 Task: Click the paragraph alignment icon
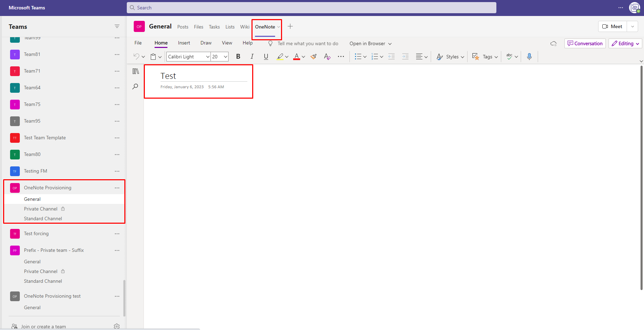pos(419,57)
